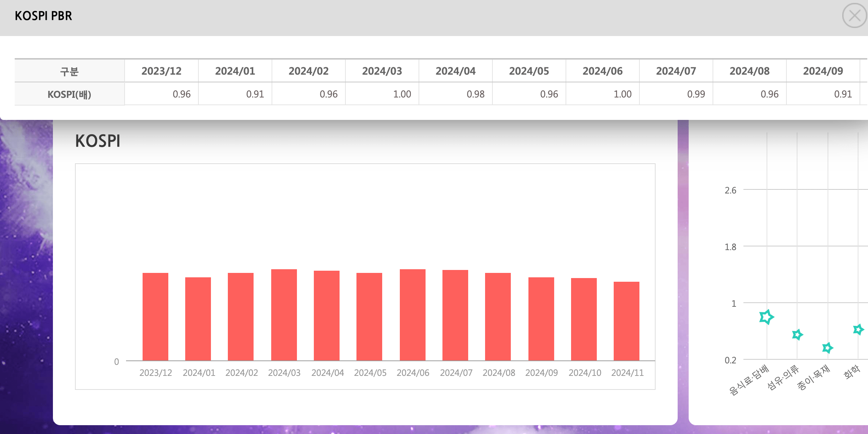Click the 2023/12 column header
This screenshot has width=868, height=434.
162,71
